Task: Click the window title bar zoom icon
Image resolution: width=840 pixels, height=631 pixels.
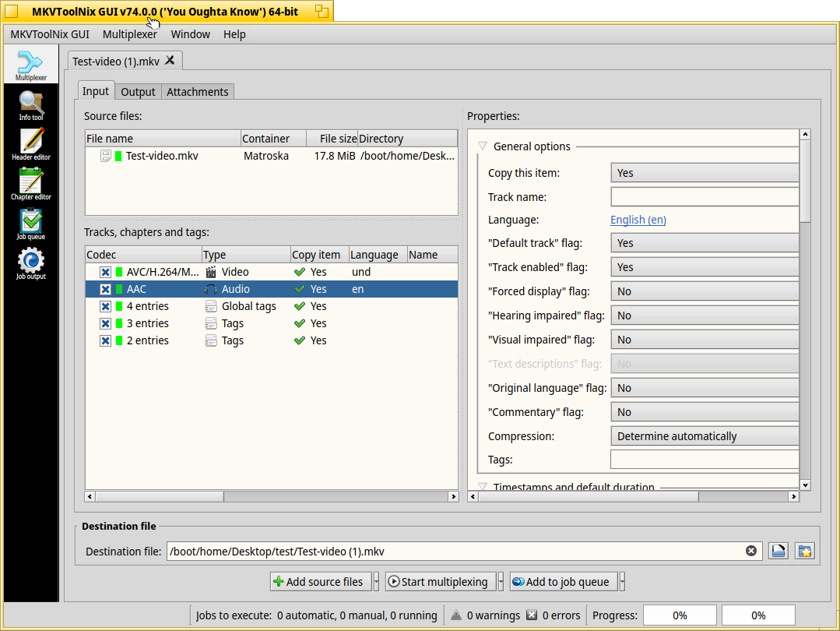Action: pos(322,11)
